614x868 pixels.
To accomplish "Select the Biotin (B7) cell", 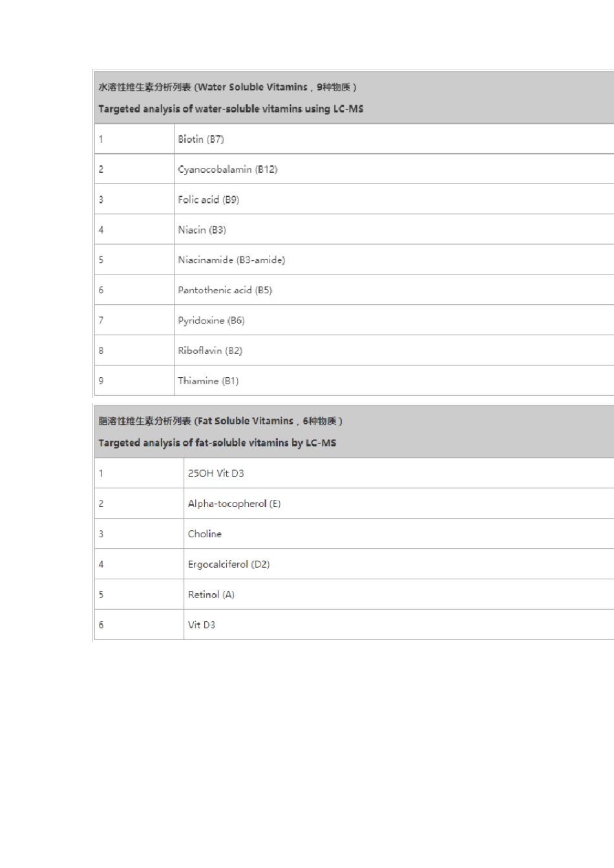I will pos(201,139).
